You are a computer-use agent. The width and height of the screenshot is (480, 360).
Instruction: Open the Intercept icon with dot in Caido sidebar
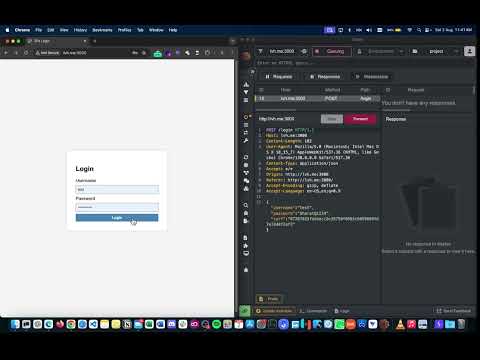coord(247,117)
